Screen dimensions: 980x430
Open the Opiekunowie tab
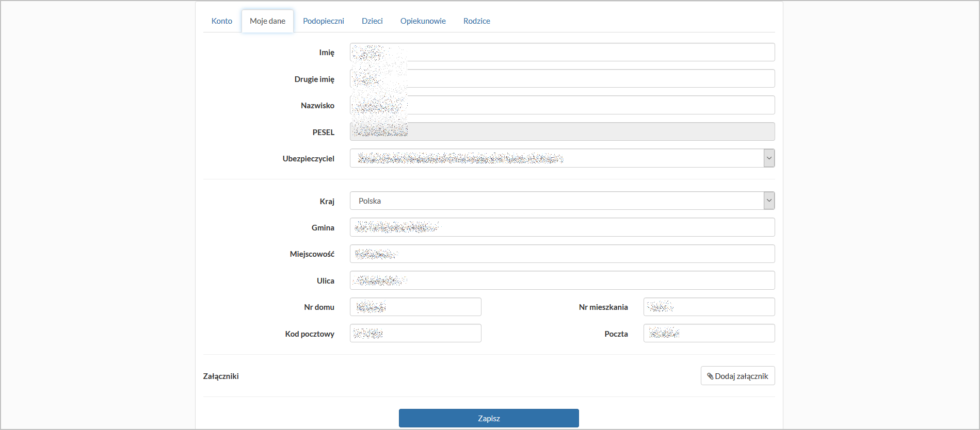point(423,21)
